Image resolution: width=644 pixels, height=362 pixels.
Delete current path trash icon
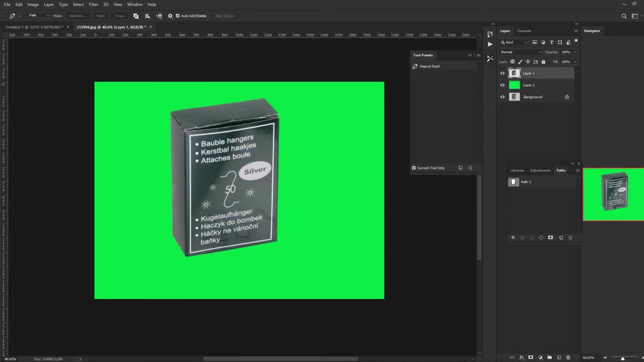[x=570, y=238]
